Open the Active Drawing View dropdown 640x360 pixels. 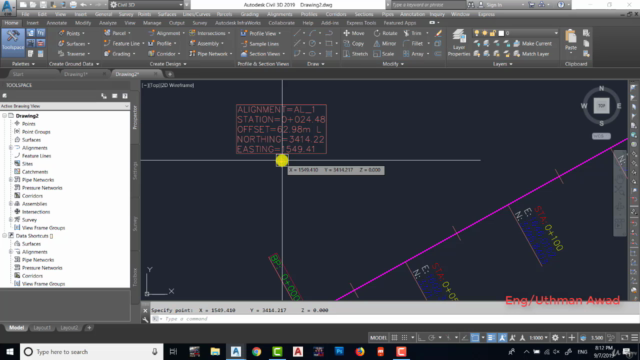[x=64, y=106]
